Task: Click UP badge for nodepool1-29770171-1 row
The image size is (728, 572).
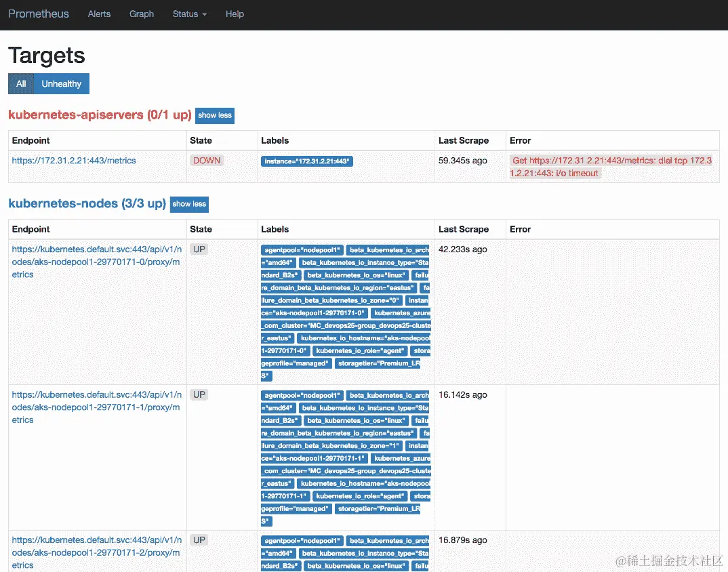Action: [x=199, y=394]
